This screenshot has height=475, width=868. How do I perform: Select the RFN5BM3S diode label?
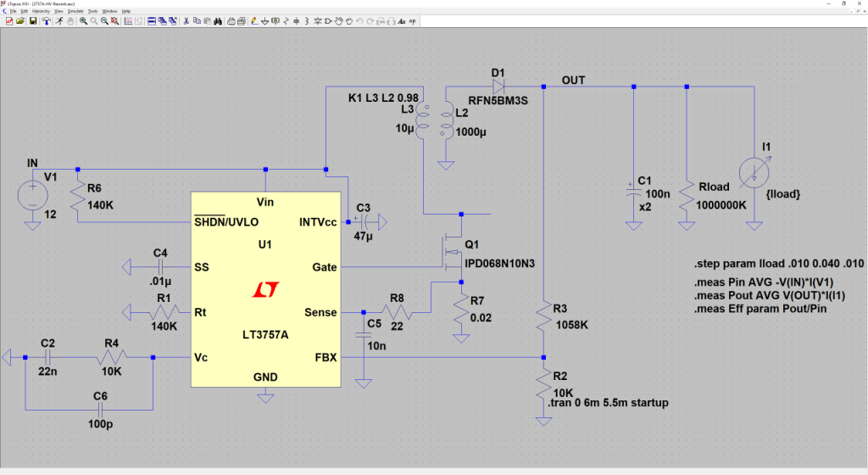(x=498, y=101)
